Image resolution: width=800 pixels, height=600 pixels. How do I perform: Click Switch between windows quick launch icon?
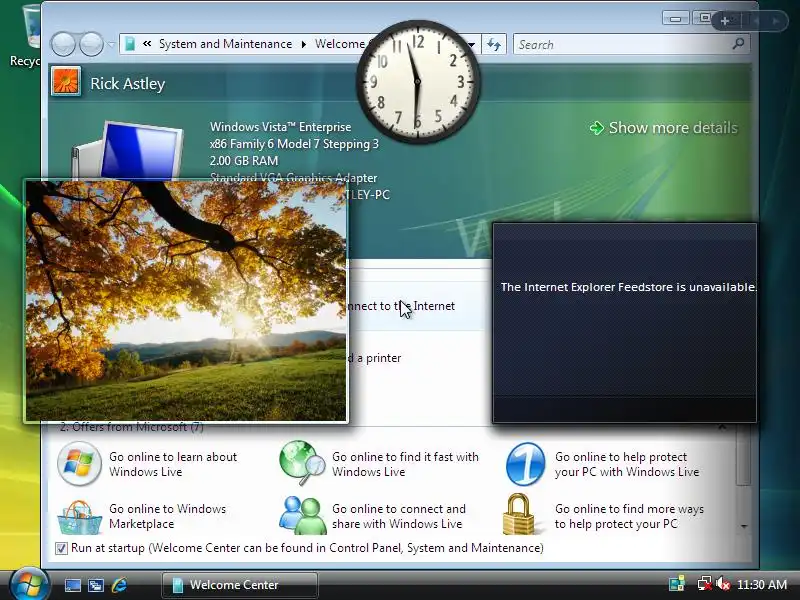(x=95, y=585)
